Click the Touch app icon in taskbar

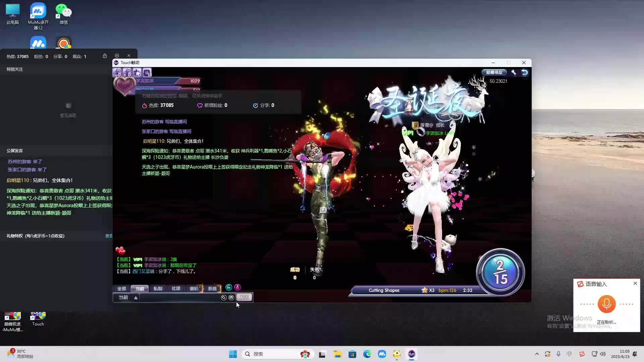[x=412, y=354]
